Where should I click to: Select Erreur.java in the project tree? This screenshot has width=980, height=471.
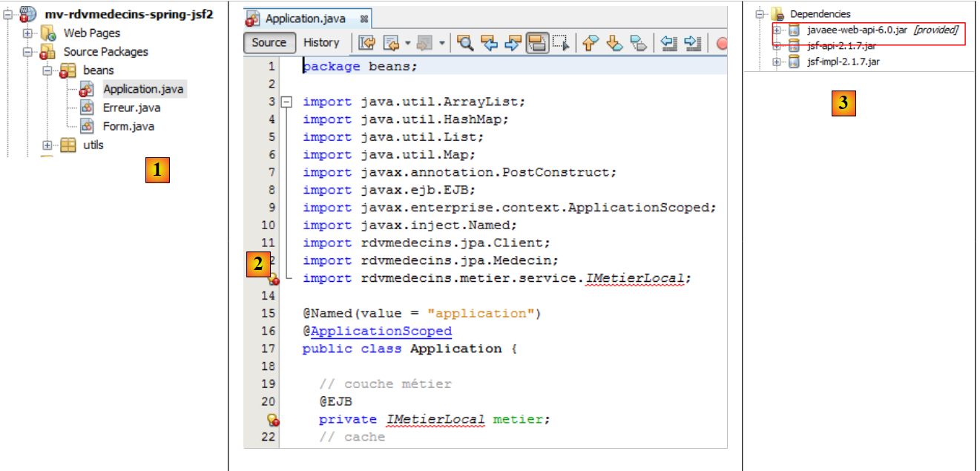coord(131,108)
